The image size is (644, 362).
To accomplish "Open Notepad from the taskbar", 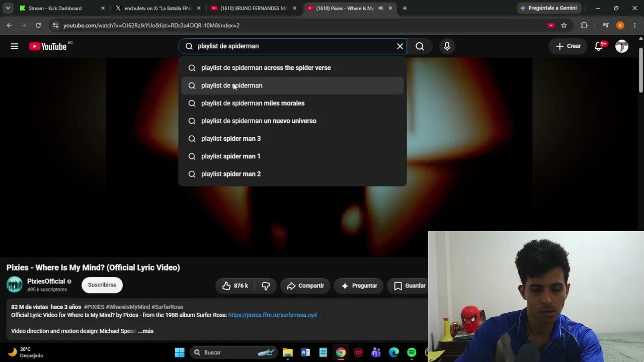I will pyautogui.click(x=323, y=352).
